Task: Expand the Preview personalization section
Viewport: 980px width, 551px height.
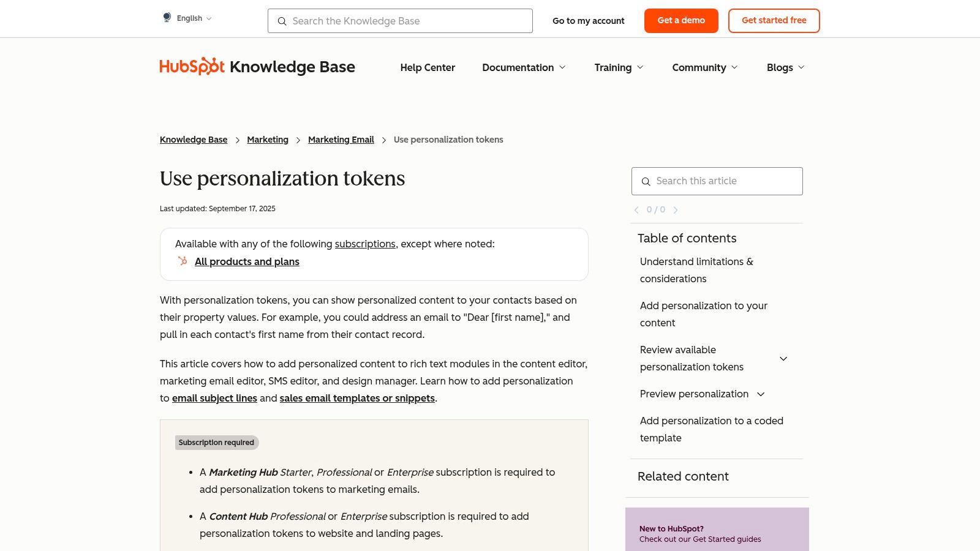Action: click(x=761, y=394)
